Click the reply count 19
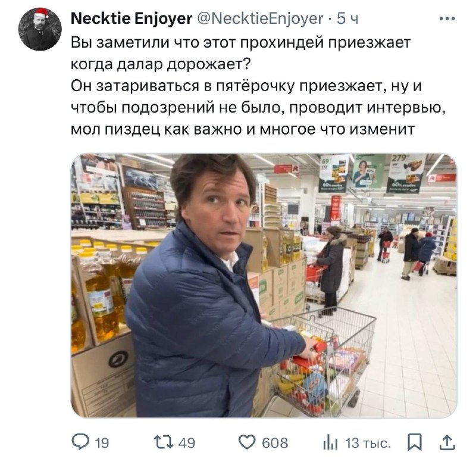The height and width of the screenshot is (462, 476). [102, 443]
